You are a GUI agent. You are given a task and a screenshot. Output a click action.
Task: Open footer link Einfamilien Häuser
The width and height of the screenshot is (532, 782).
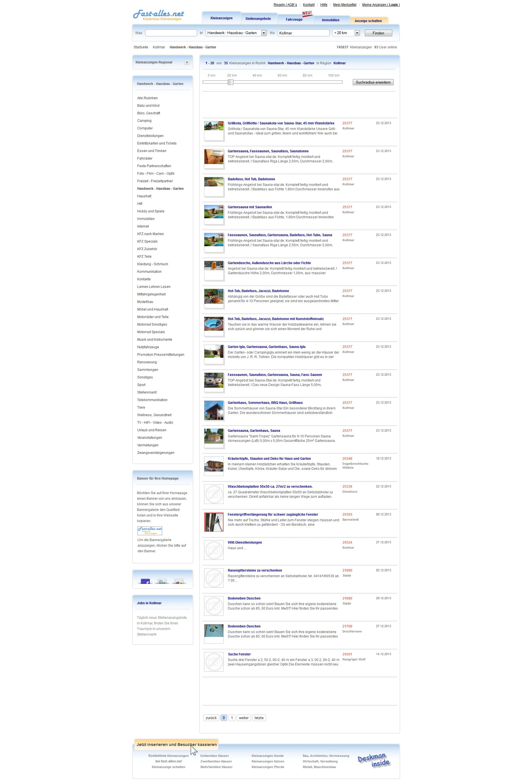click(x=214, y=756)
